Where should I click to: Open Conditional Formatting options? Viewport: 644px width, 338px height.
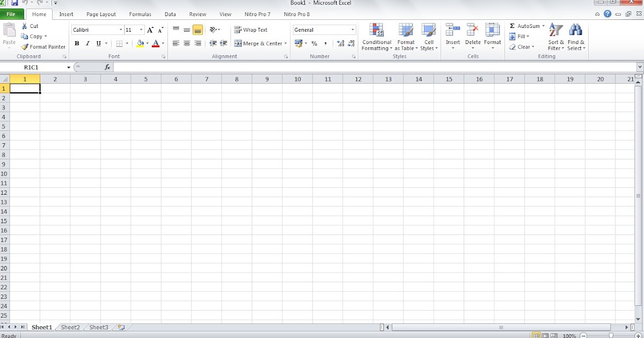coord(376,36)
